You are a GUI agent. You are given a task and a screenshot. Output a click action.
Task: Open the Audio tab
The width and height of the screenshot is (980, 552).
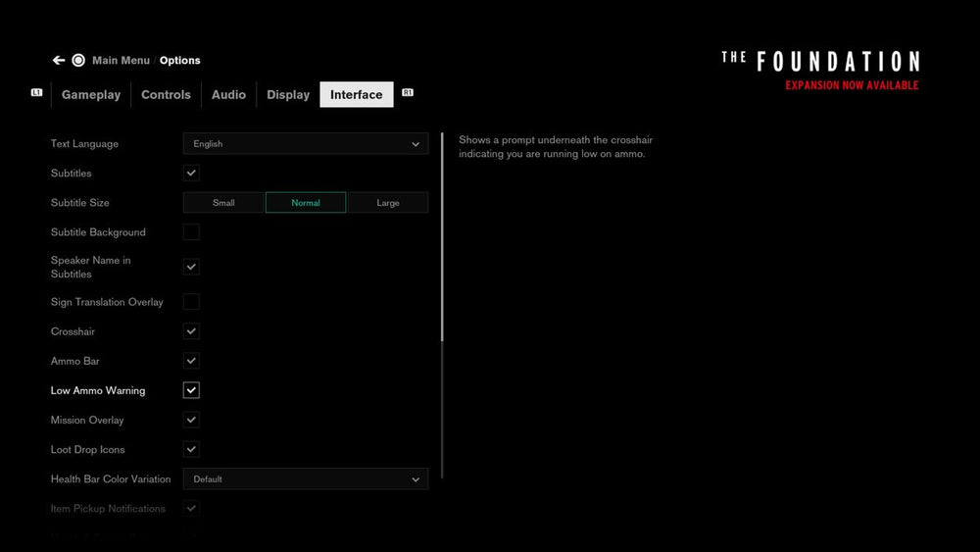[x=228, y=94]
